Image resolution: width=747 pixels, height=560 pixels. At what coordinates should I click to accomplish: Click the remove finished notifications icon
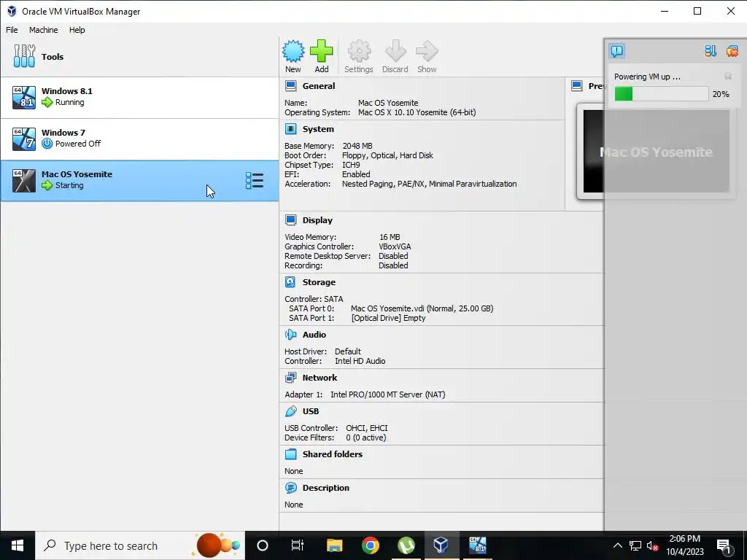click(x=732, y=51)
